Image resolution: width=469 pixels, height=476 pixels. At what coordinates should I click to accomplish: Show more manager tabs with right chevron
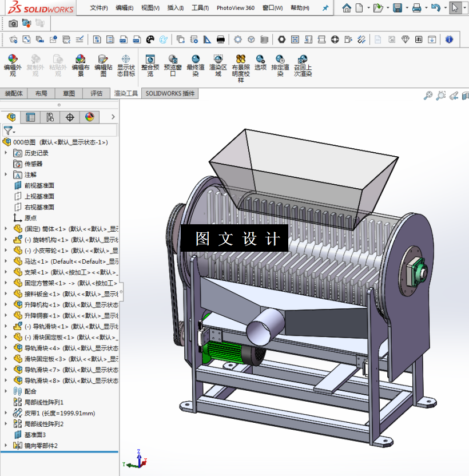click(x=113, y=117)
